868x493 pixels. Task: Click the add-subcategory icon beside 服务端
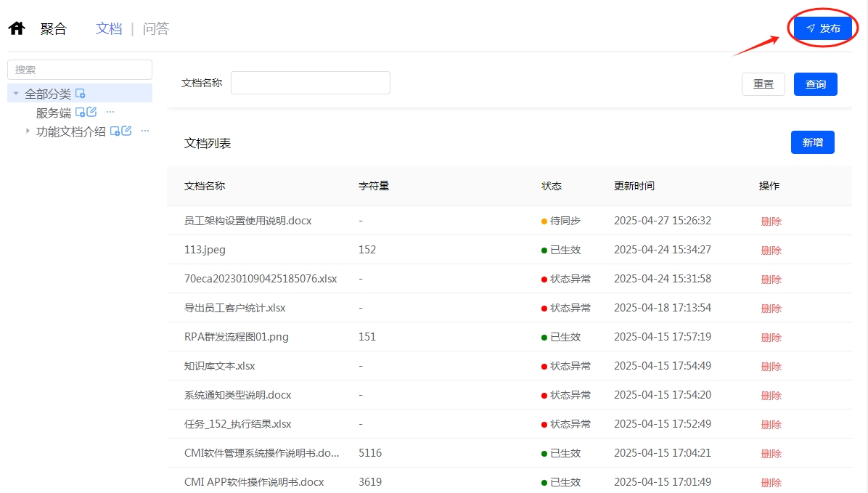pos(81,113)
